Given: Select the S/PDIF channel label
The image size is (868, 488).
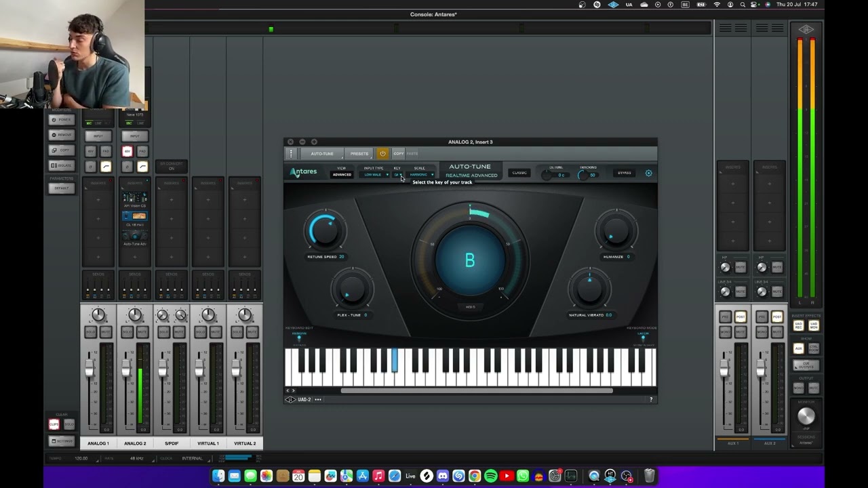Looking at the screenshot, I should click(172, 443).
